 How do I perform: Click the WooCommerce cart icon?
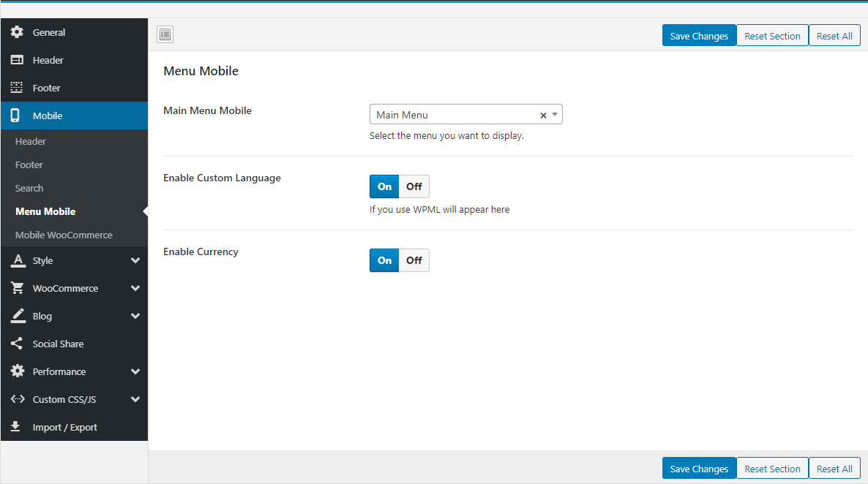(x=17, y=288)
